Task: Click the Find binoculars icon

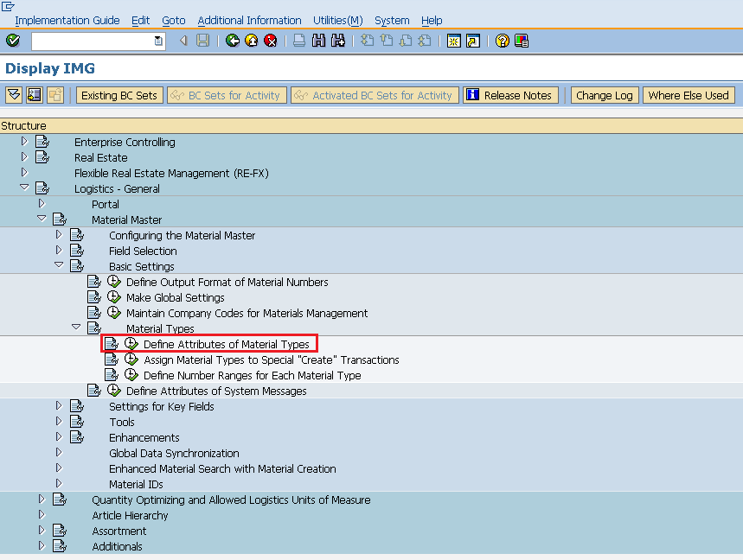Action: [318, 41]
